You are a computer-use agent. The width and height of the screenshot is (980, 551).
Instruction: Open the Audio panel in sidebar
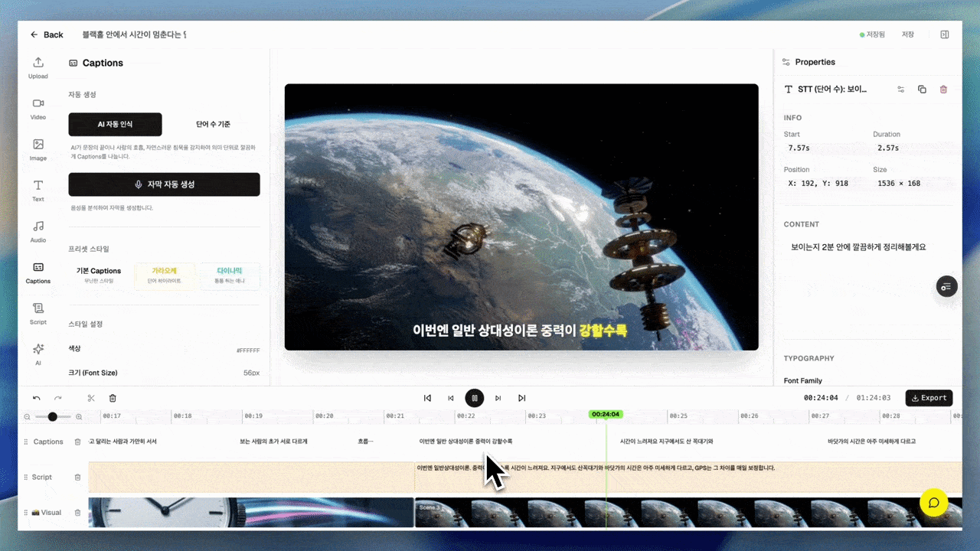click(38, 230)
